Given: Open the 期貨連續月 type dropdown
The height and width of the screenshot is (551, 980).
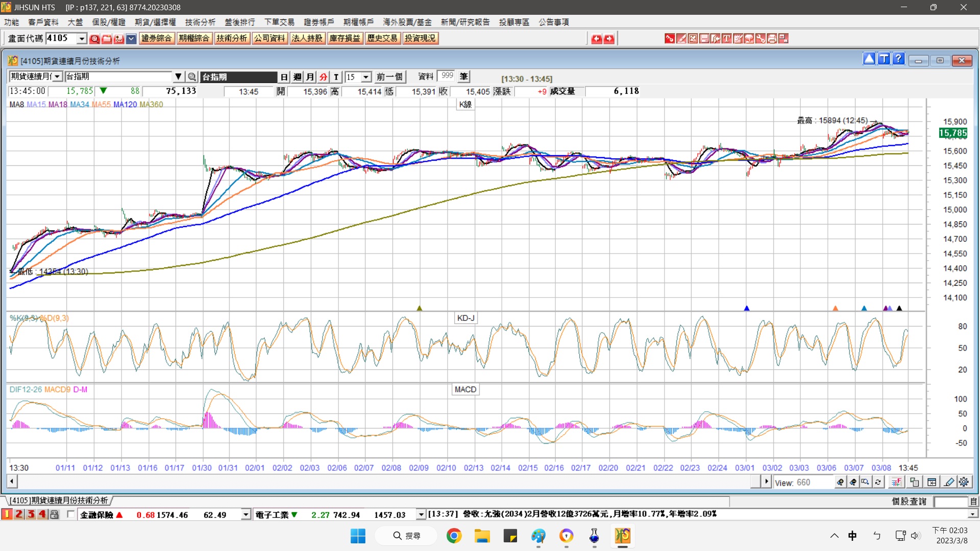Looking at the screenshot, I should 57,77.
